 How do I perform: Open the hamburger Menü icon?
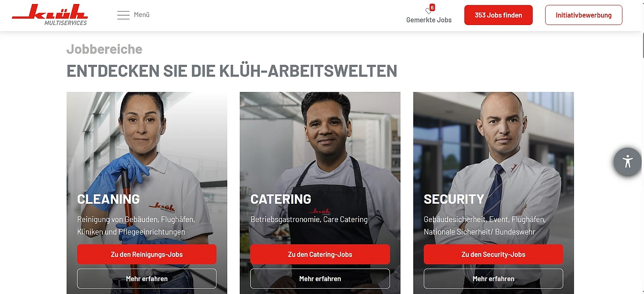coord(123,15)
